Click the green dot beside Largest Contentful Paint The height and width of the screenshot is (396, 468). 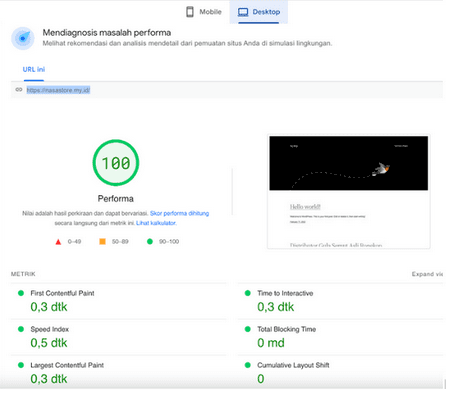[21, 365]
